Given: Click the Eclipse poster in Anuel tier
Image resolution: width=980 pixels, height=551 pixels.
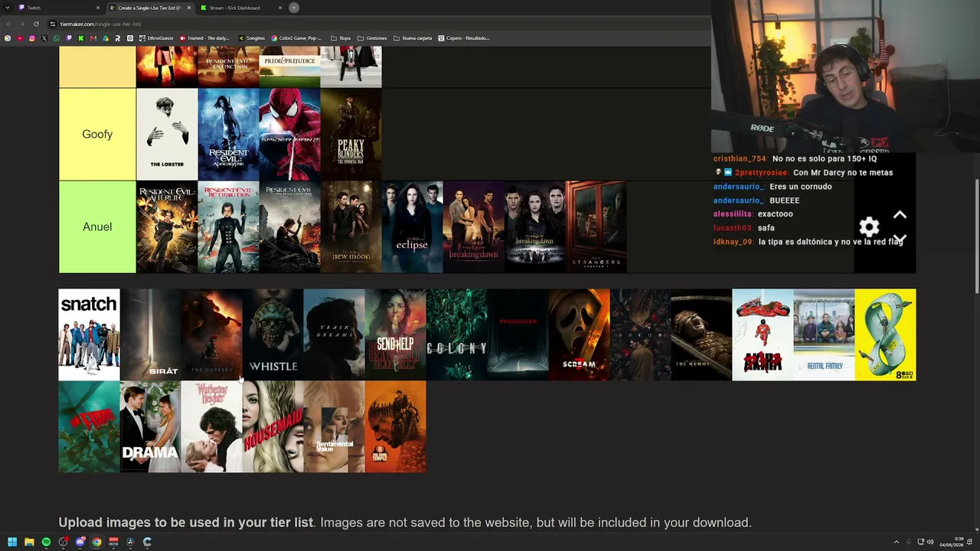Looking at the screenshot, I should (x=412, y=227).
